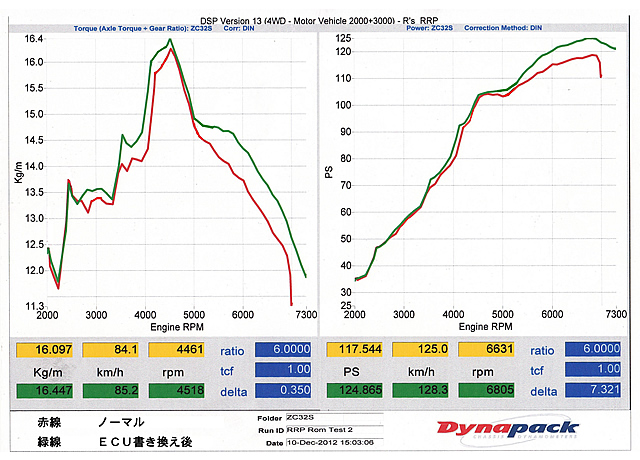Select the 84.1 km/h yellow field

tap(110, 350)
